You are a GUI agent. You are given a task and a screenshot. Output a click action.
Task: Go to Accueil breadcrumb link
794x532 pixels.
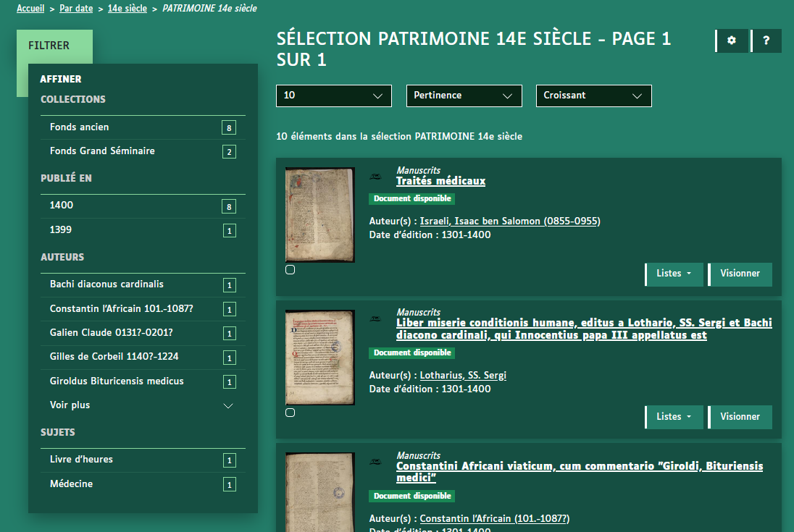pos(30,9)
